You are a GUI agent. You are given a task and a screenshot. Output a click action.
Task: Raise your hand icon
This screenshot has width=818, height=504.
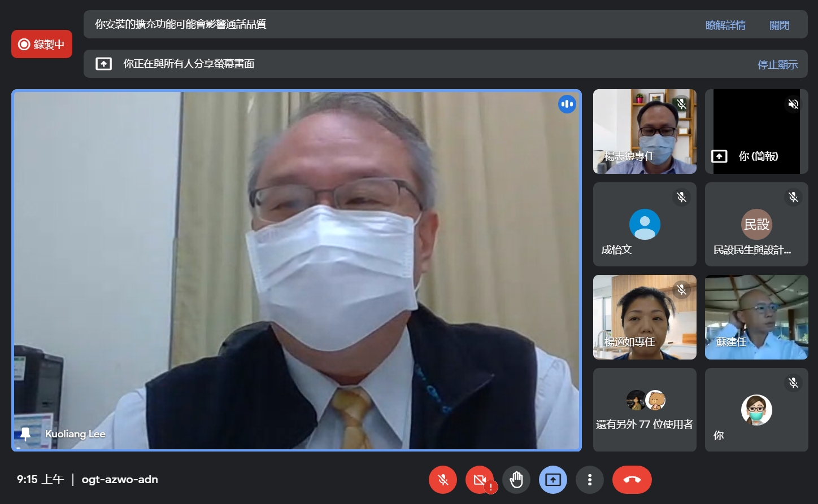[516, 480]
